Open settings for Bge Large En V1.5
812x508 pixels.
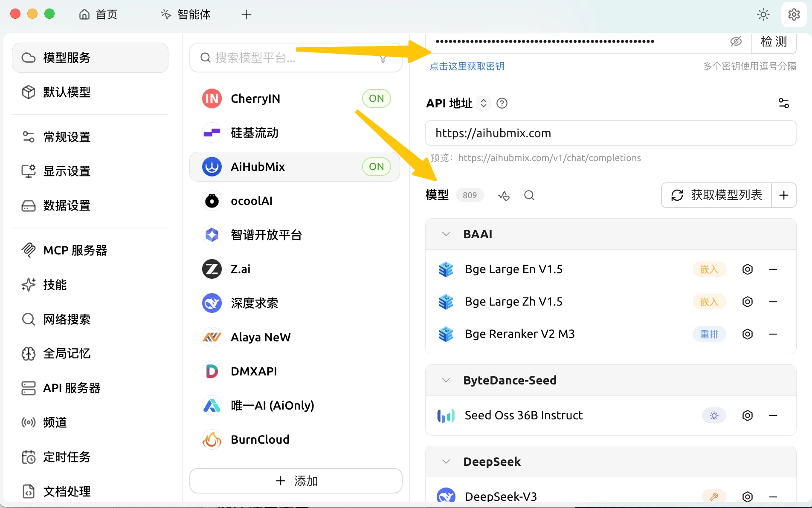pyautogui.click(x=747, y=269)
